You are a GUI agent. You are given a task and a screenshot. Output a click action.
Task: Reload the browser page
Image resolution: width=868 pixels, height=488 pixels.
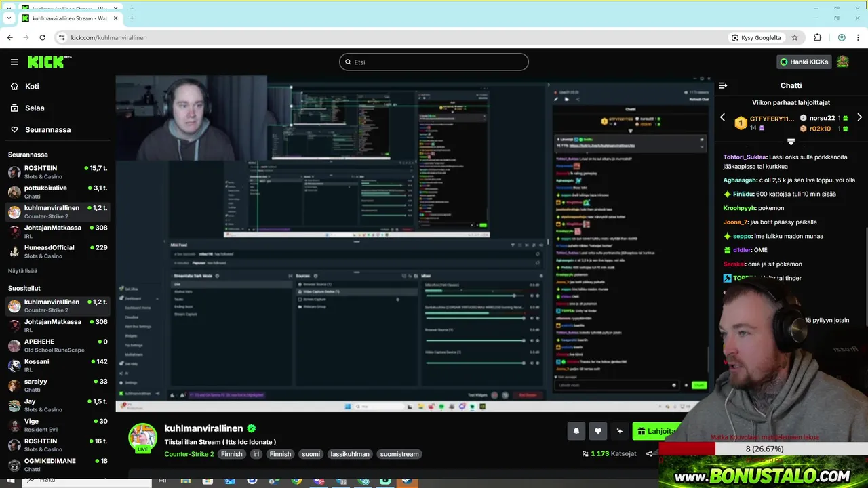42,37
